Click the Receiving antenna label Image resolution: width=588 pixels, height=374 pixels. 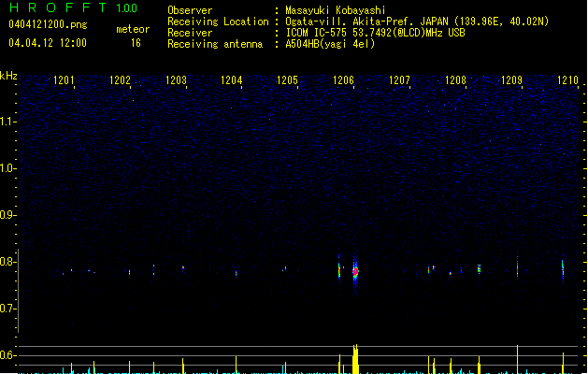[x=215, y=44]
